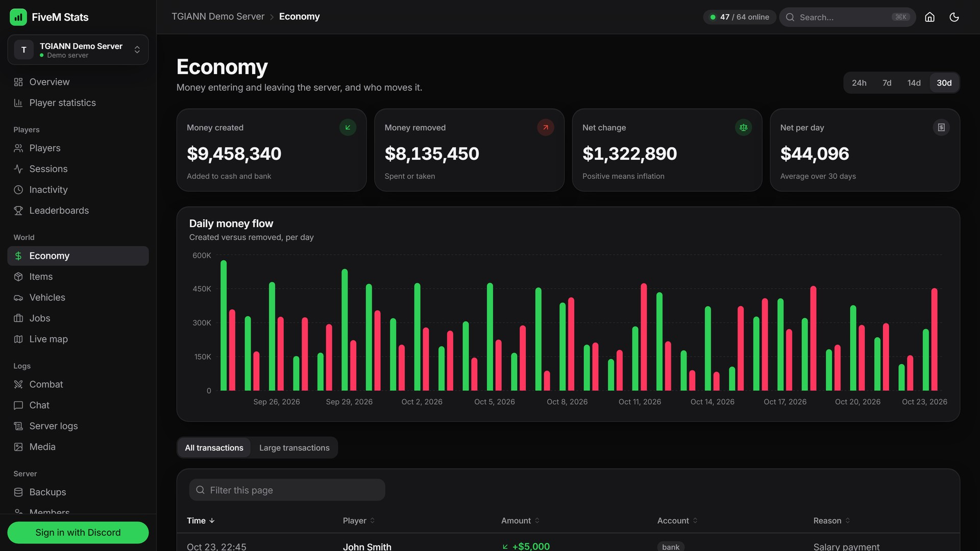The image size is (980, 551).
Task: Sort table by Account column
Action: click(677, 520)
